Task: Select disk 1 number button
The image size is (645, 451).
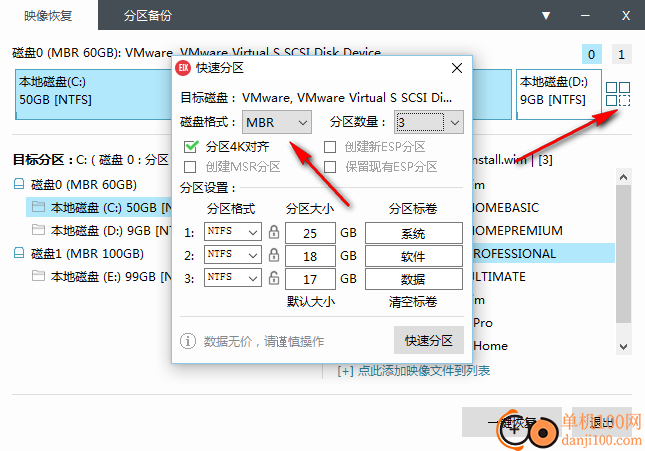Action: (622, 54)
